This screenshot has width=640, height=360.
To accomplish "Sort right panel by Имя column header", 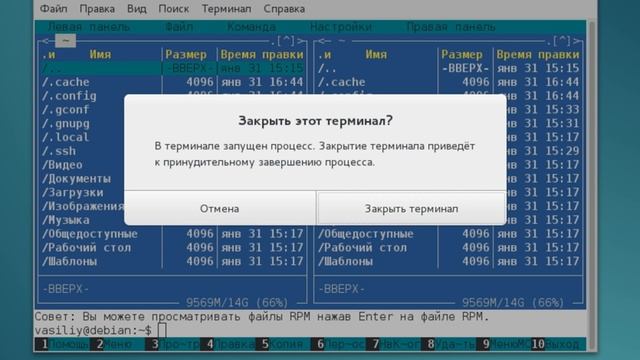I will click(x=376, y=54).
